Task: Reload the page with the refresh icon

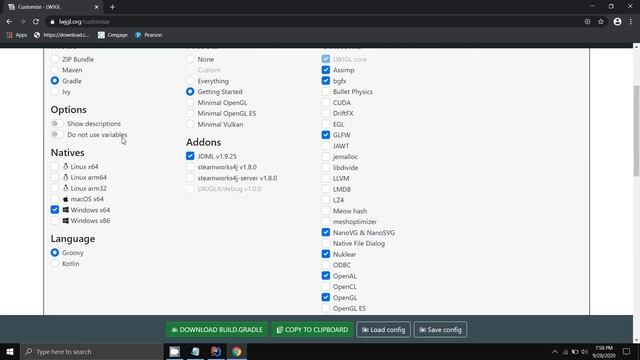Action: coord(36,22)
